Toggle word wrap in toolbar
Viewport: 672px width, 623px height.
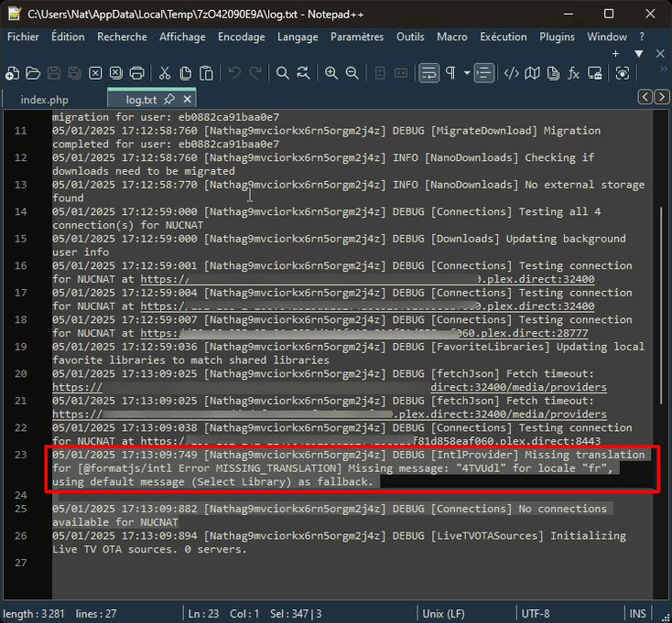pyautogui.click(x=429, y=73)
